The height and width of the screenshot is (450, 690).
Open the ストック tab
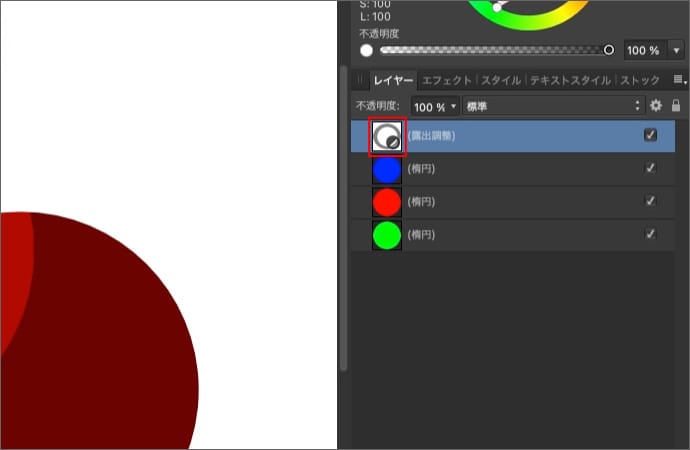(640, 80)
